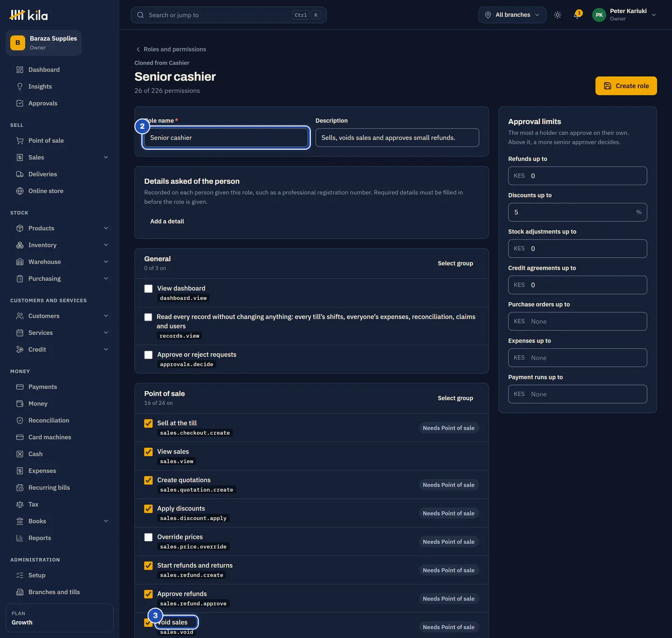Select group for General permissions

[x=455, y=264]
